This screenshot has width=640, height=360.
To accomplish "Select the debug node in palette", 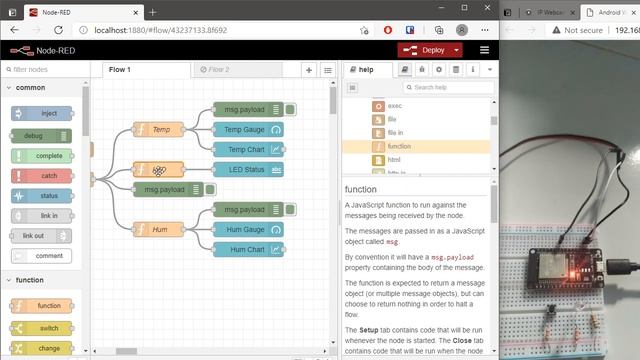I will coord(41,136).
